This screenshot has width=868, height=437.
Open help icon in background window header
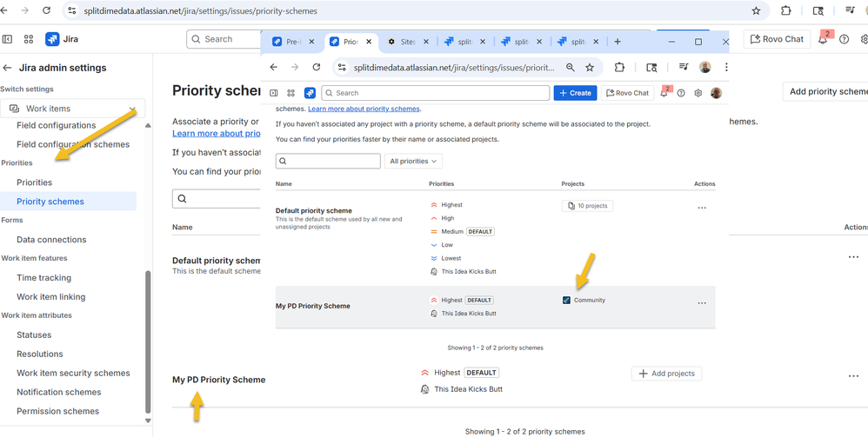[844, 39]
